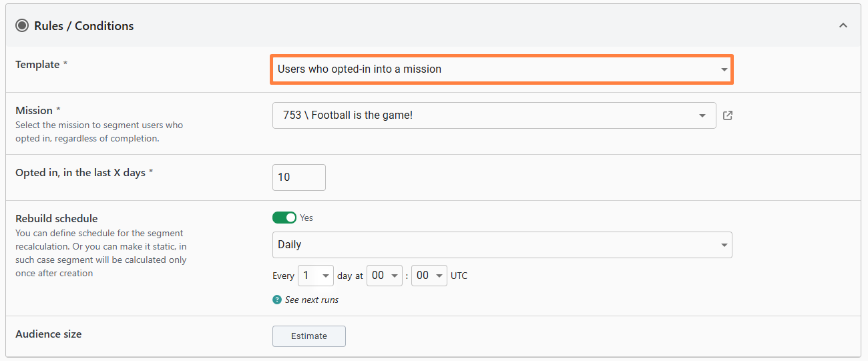Click the 'Mission' field label
The width and height of the screenshot is (868, 361).
(x=34, y=111)
